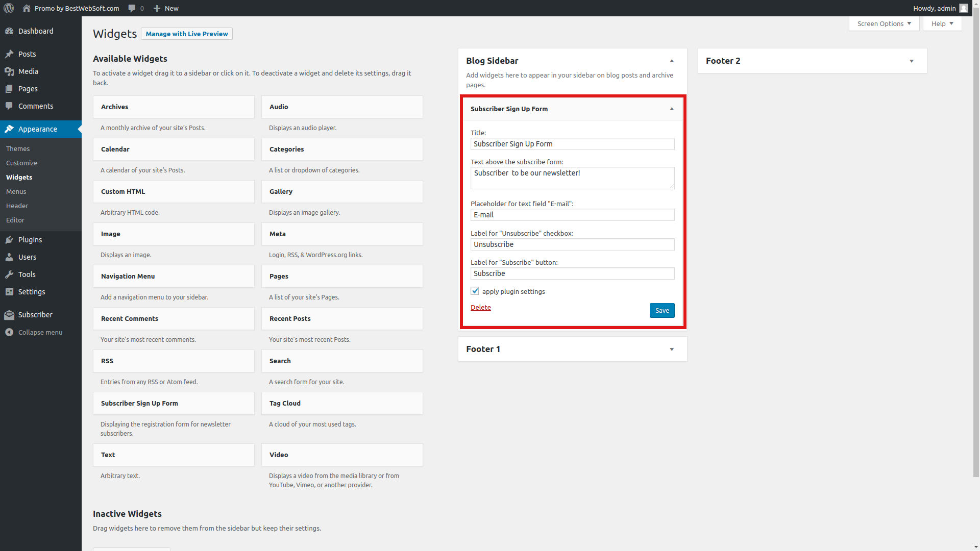Click the Unsubscribe checkbox label field
Viewport: 980px width, 551px height.
point(572,244)
